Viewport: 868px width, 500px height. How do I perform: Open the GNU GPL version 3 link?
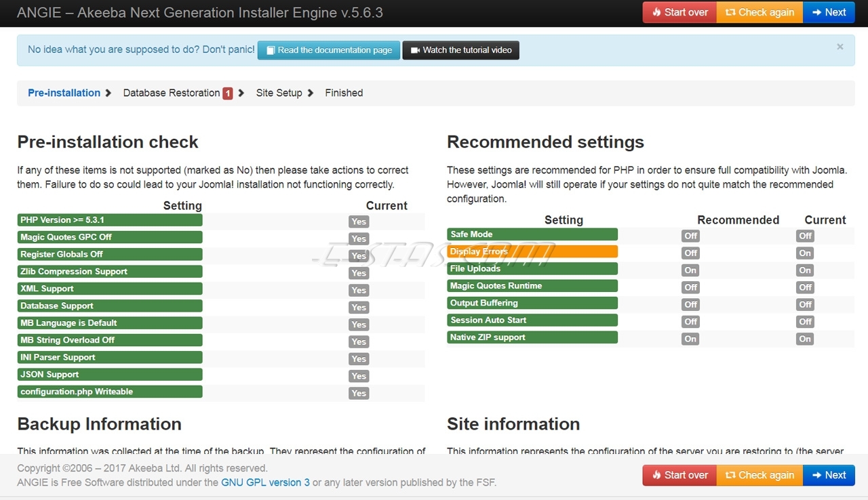265,482
